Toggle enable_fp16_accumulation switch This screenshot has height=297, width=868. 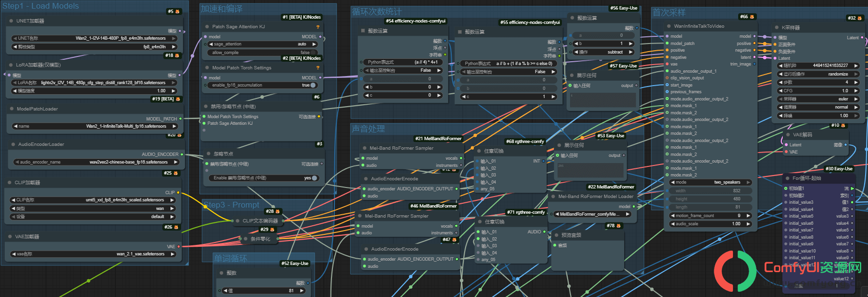point(313,85)
